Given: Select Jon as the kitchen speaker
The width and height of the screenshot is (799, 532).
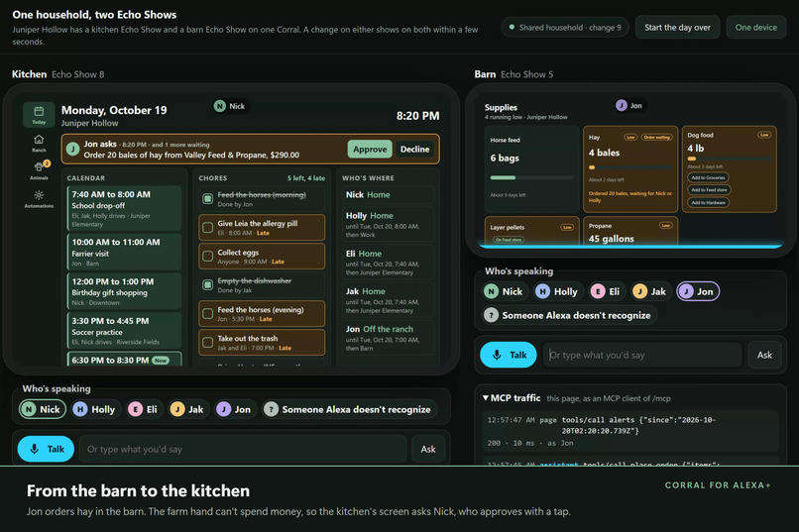Looking at the screenshot, I should point(234,409).
